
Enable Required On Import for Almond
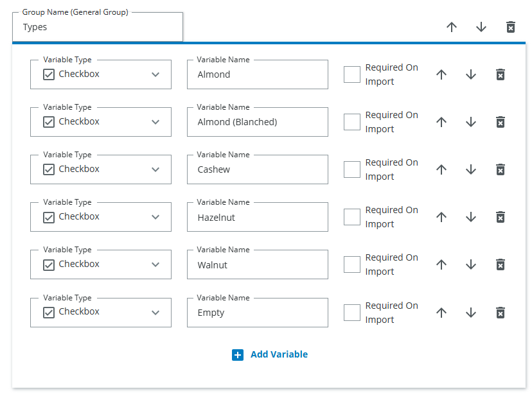pos(352,74)
